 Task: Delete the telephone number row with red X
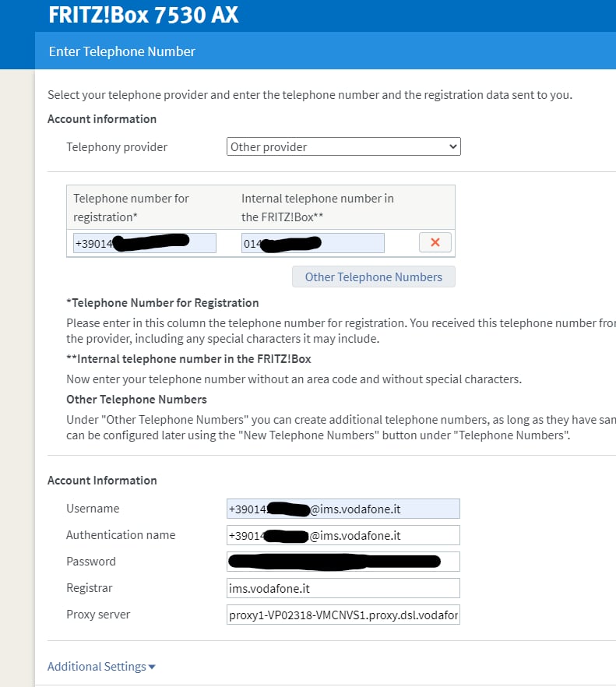pos(435,242)
